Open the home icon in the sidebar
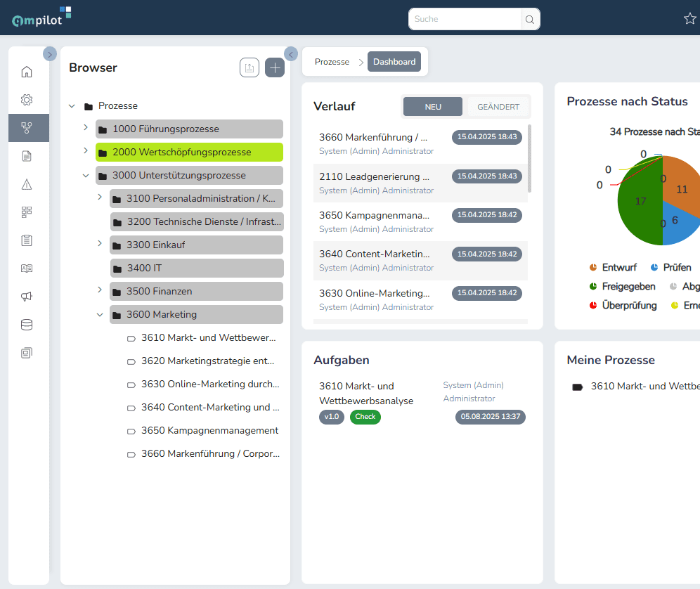 27,72
